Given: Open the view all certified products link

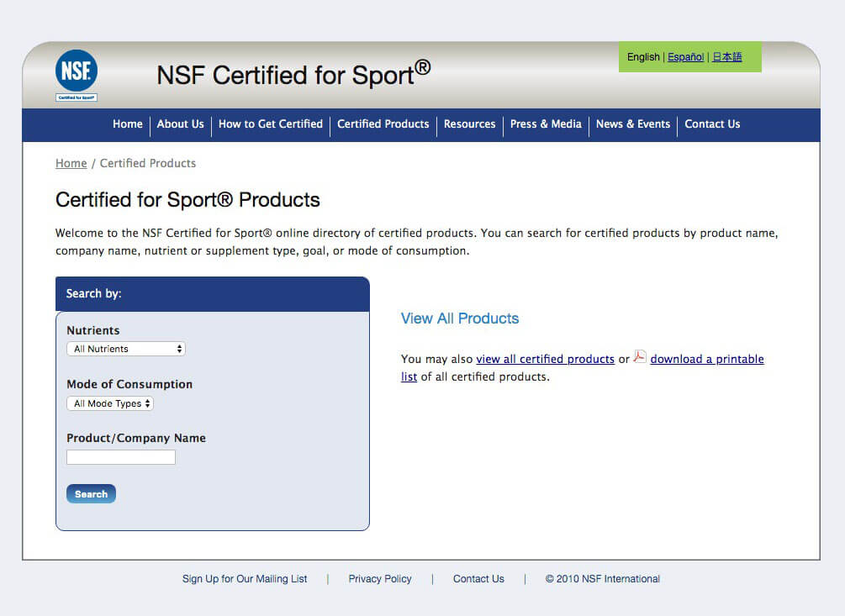Looking at the screenshot, I should (546, 359).
